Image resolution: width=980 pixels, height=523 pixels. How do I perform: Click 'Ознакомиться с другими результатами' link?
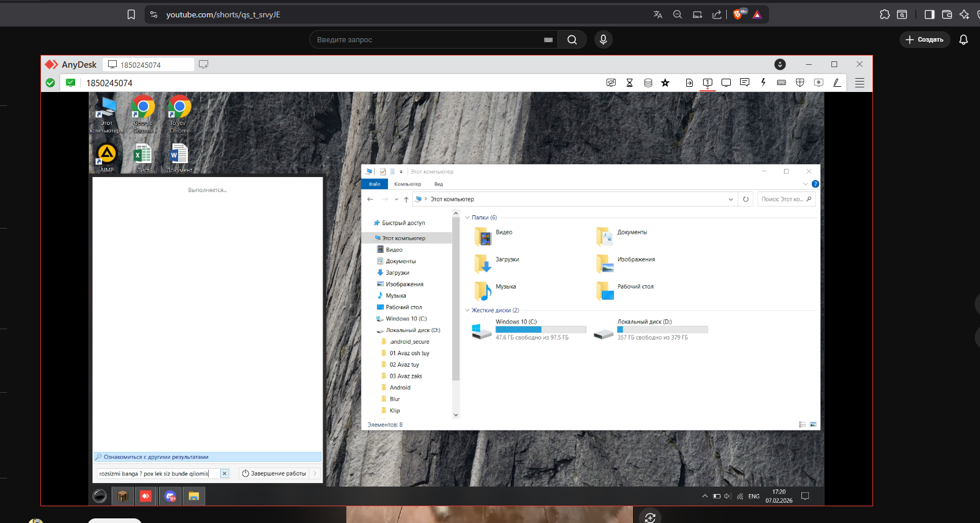point(156,457)
